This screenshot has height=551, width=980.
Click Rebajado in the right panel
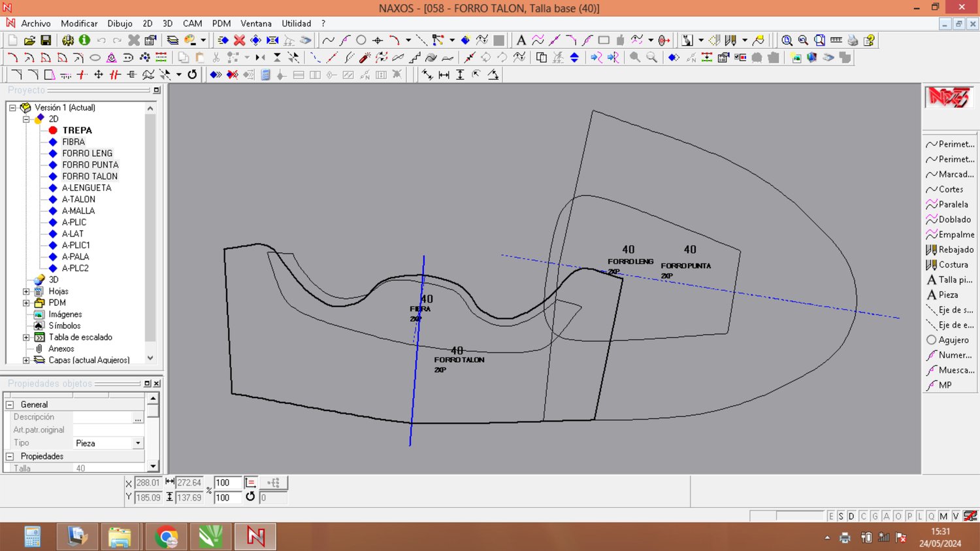955,250
